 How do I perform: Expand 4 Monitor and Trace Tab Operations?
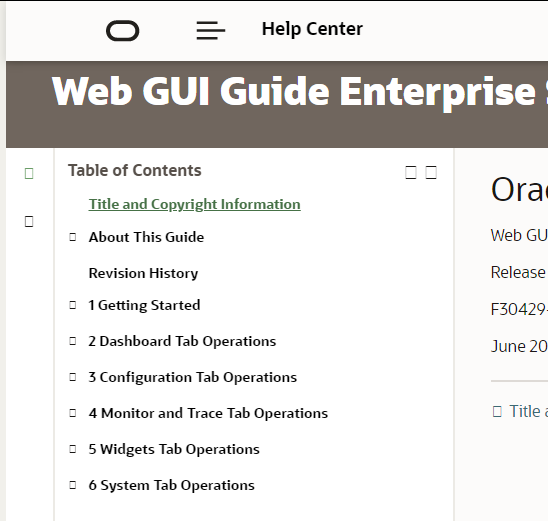point(73,413)
